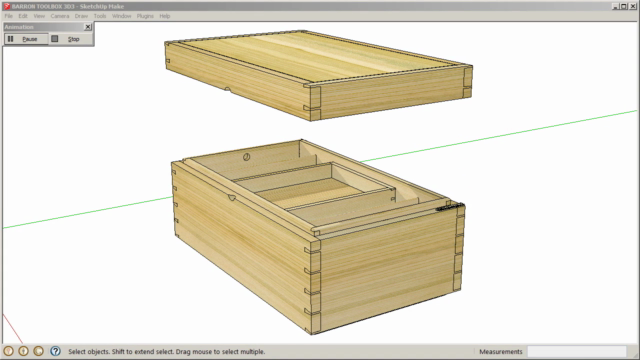Click the sign-in status bar icon

[38, 351]
